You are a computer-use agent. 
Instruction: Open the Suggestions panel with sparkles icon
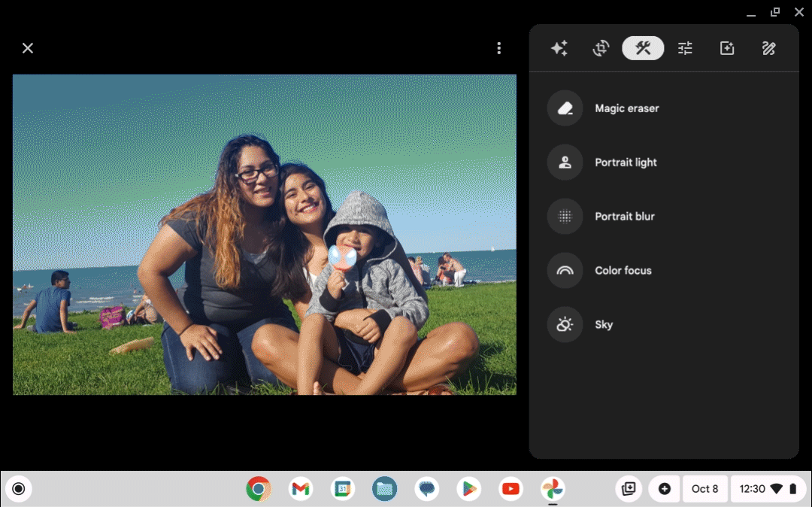pos(559,47)
